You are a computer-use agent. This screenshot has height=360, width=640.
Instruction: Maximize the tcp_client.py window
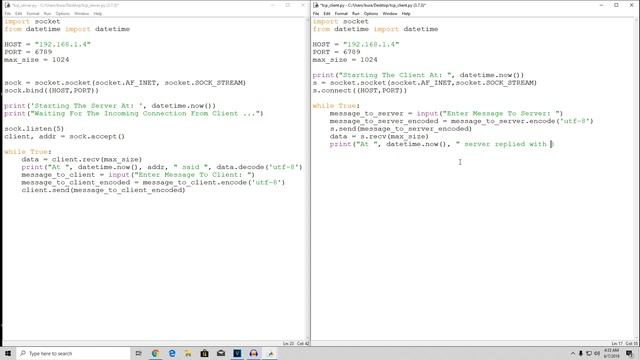coord(616,5)
